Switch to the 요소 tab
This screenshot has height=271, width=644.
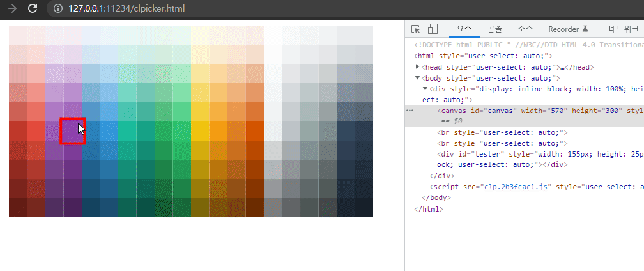pyautogui.click(x=464, y=29)
